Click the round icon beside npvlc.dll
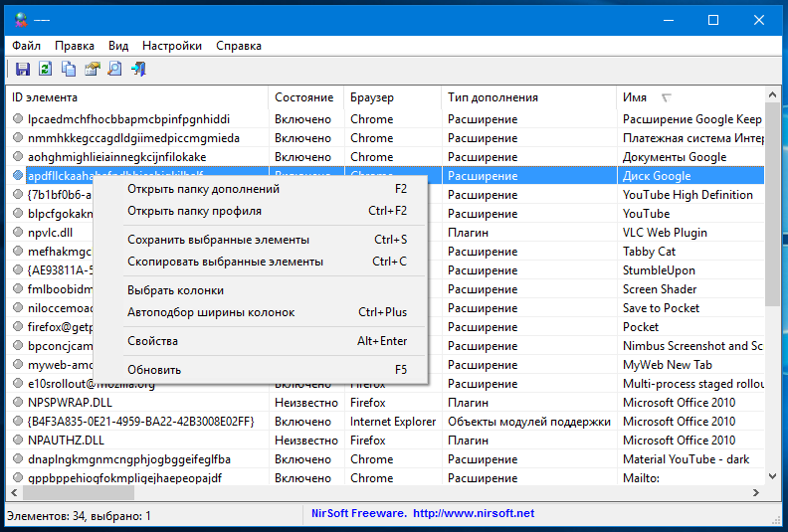 (x=18, y=232)
